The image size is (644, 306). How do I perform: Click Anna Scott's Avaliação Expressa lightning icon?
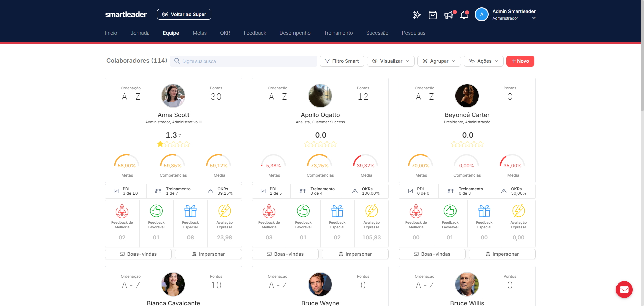(225, 211)
